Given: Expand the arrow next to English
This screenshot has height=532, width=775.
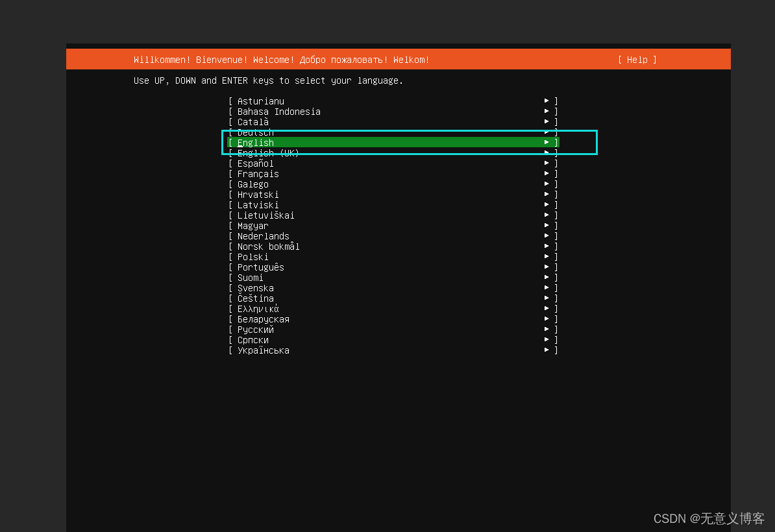Looking at the screenshot, I should 546,142.
